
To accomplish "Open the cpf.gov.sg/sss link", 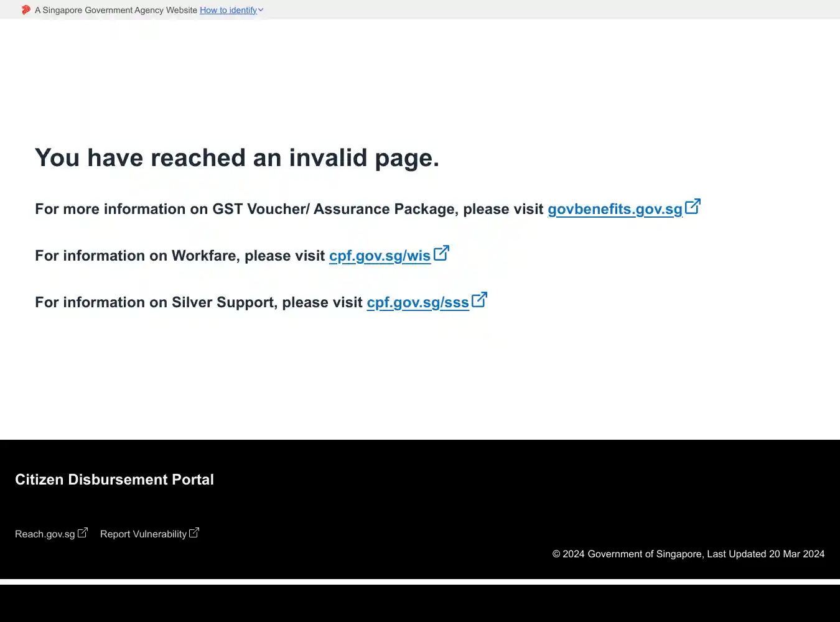I will click(418, 302).
